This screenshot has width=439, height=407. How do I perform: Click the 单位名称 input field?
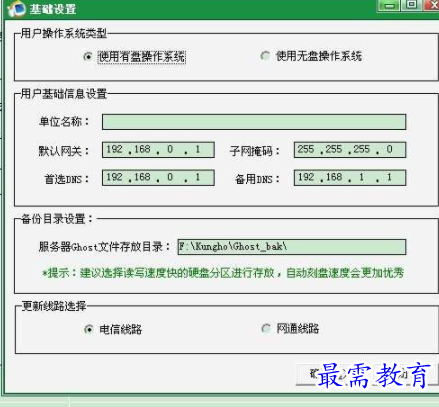(254, 122)
